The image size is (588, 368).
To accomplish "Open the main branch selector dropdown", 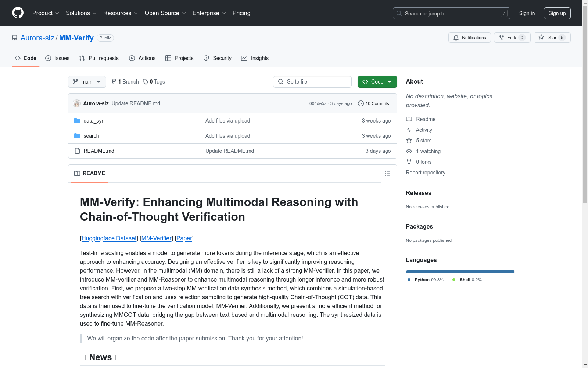I will 87,82.
